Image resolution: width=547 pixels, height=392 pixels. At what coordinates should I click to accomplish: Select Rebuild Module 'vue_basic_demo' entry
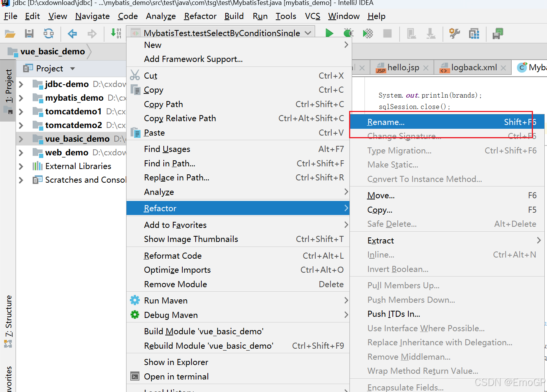pyautogui.click(x=238, y=346)
